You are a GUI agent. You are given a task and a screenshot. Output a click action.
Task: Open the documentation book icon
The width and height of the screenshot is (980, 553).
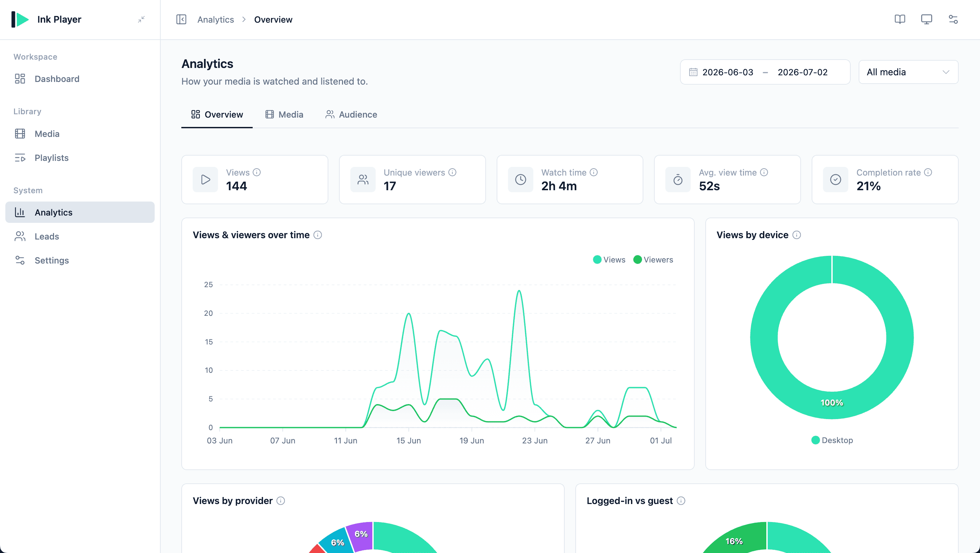(x=900, y=19)
